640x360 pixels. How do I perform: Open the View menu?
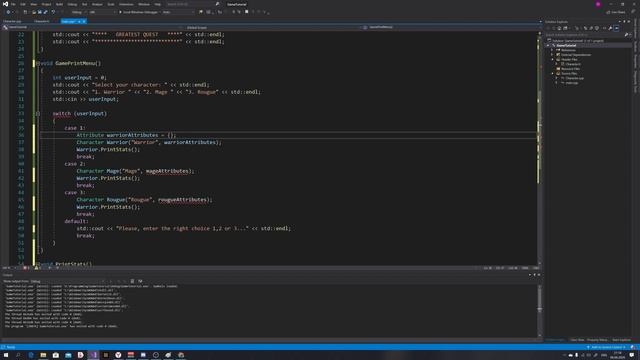(x=33, y=4)
